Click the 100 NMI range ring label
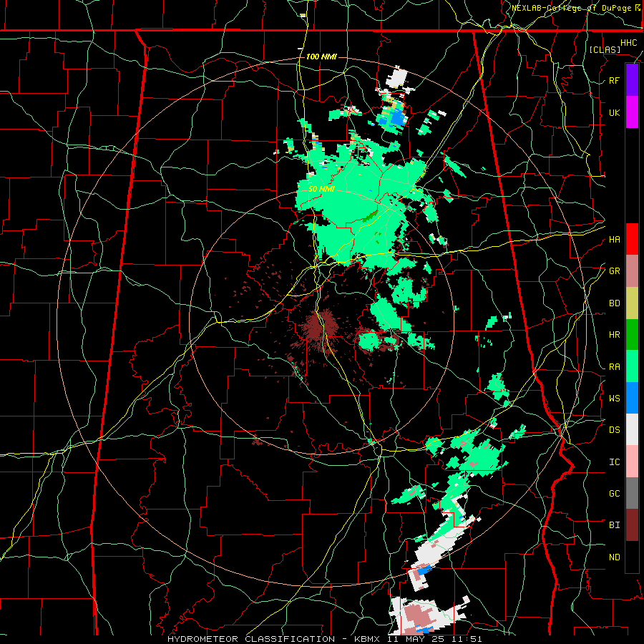Image resolution: width=644 pixels, height=644 pixels. (321, 57)
